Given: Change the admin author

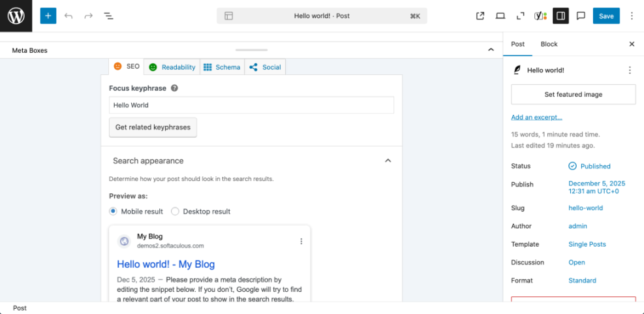Looking at the screenshot, I should point(577,226).
